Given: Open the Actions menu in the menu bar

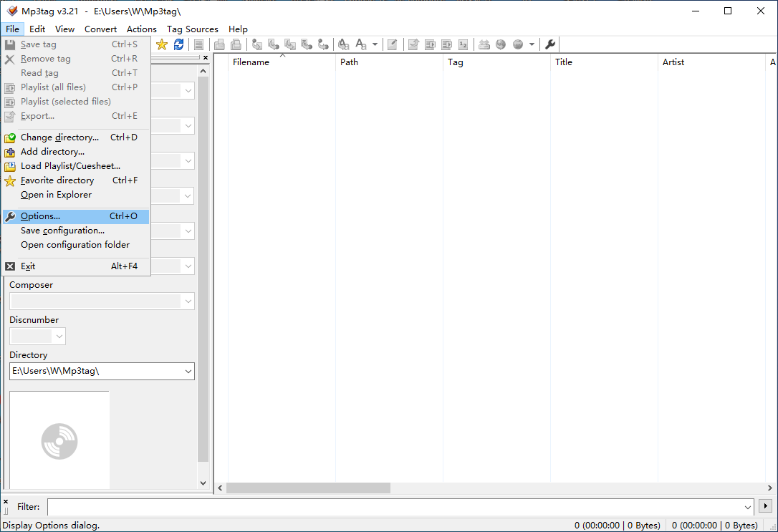Looking at the screenshot, I should (x=141, y=29).
